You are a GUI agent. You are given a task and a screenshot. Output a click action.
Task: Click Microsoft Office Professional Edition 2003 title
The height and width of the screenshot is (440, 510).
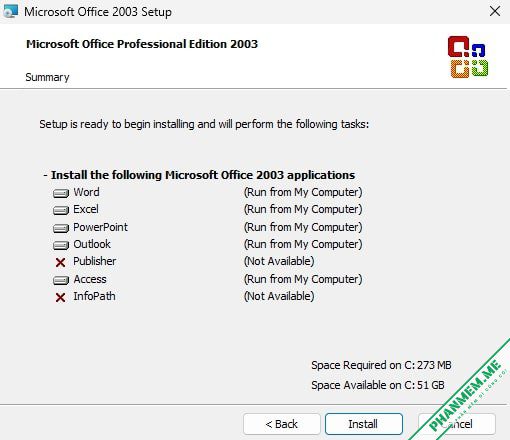click(x=142, y=44)
